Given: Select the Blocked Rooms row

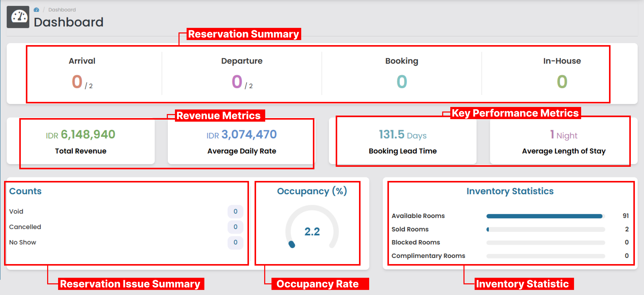Looking at the screenshot, I should point(415,243).
